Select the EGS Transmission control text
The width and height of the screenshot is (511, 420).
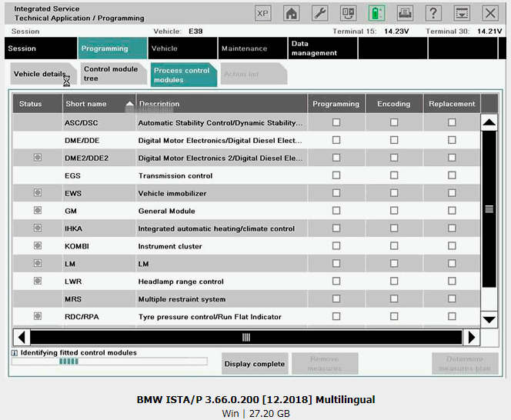click(175, 175)
